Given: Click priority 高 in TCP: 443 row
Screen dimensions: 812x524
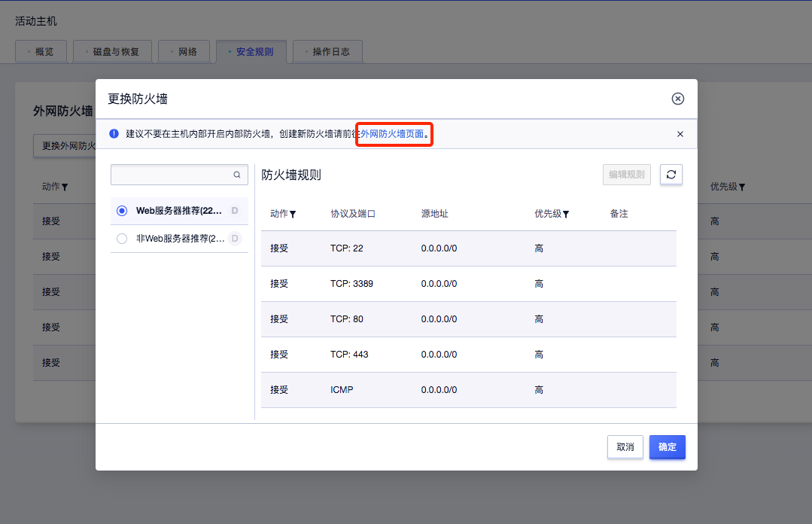Looking at the screenshot, I should click(x=539, y=355).
